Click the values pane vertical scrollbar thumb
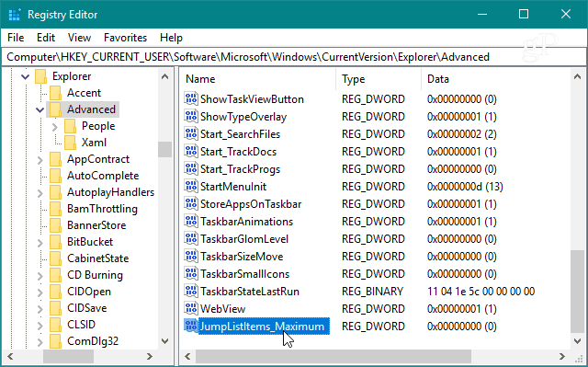Screen dimensions: 588x367 [577, 292]
